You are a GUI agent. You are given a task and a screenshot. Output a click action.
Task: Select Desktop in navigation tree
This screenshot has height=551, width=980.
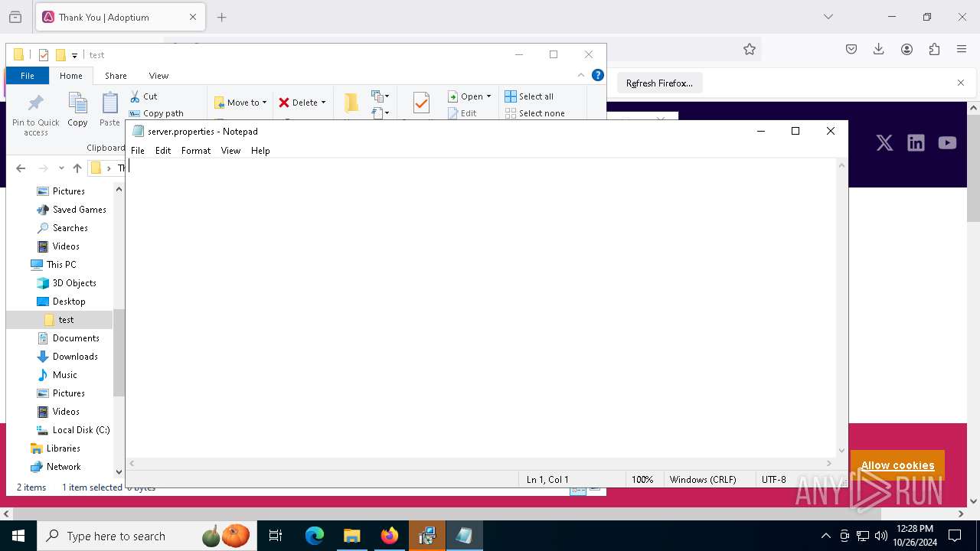tap(60, 302)
